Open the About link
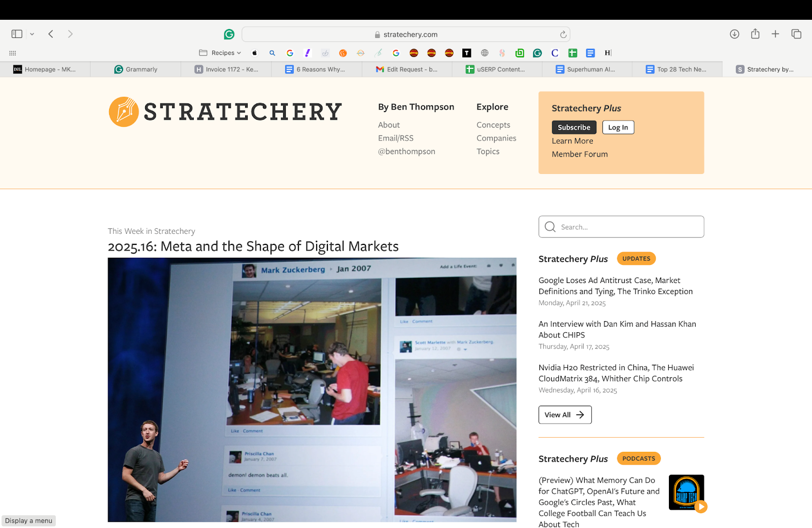812x528 pixels. pyautogui.click(x=389, y=125)
